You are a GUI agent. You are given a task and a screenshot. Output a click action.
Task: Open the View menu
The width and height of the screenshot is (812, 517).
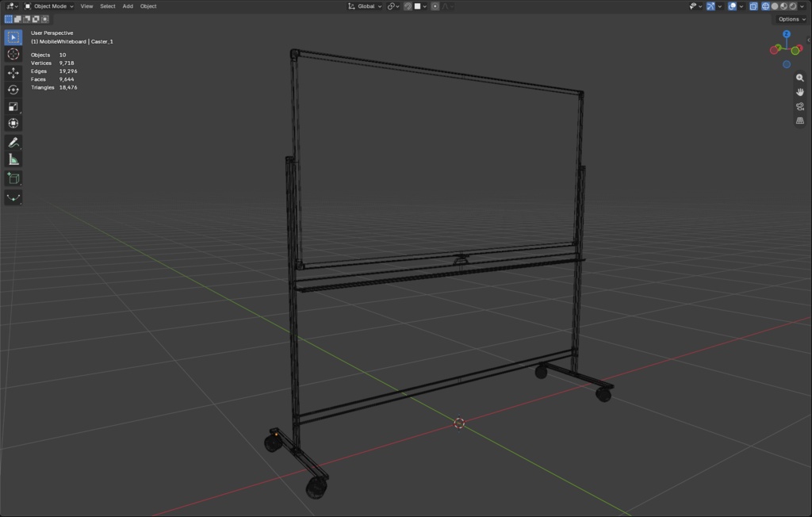pyautogui.click(x=86, y=6)
